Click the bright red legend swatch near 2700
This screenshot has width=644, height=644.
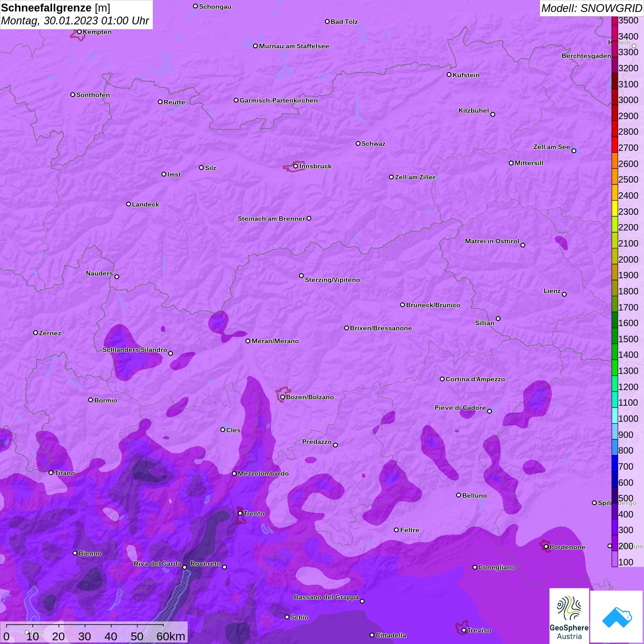click(615, 144)
